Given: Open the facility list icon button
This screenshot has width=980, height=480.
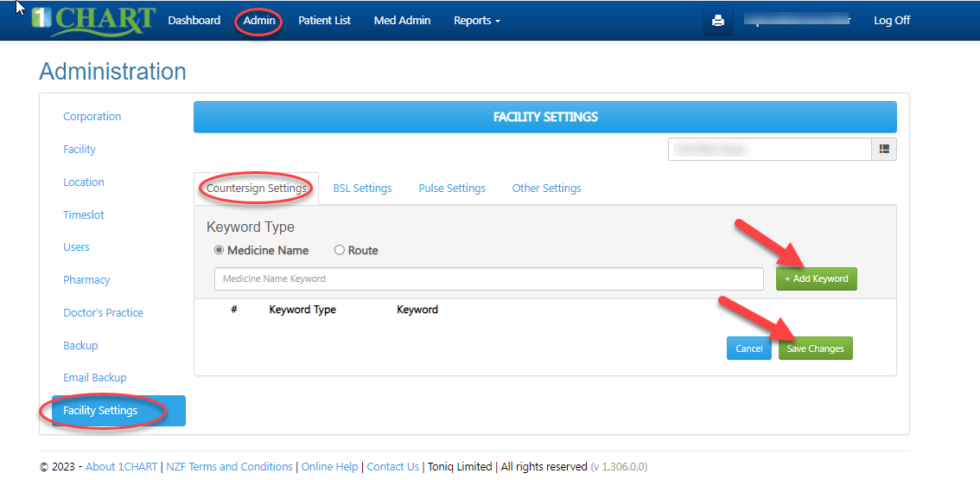Looking at the screenshot, I should pyautogui.click(x=884, y=149).
